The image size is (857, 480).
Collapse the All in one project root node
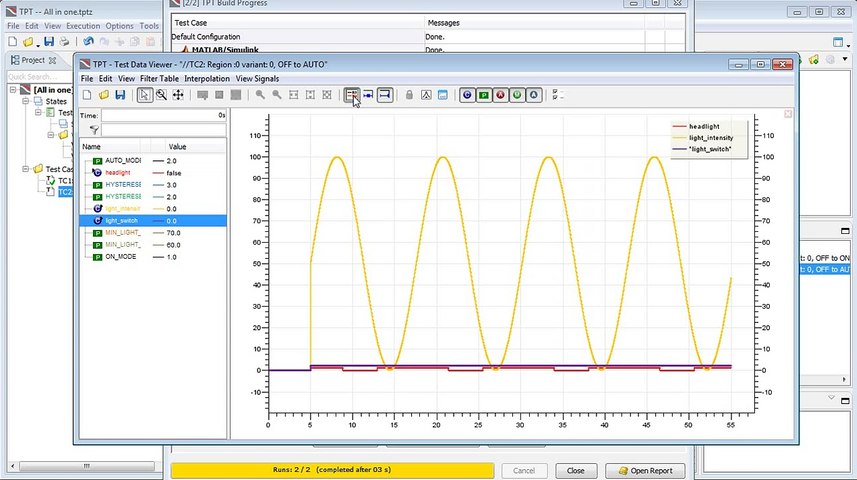pyautogui.click(x=14, y=90)
